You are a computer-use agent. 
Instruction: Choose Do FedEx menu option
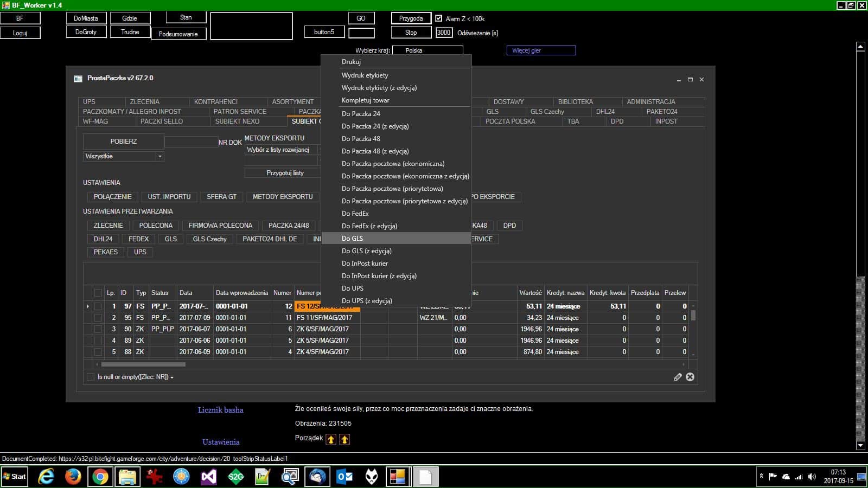(396, 214)
